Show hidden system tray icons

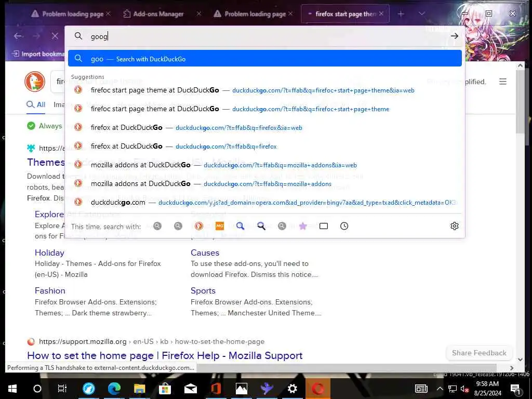pyautogui.click(x=440, y=389)
